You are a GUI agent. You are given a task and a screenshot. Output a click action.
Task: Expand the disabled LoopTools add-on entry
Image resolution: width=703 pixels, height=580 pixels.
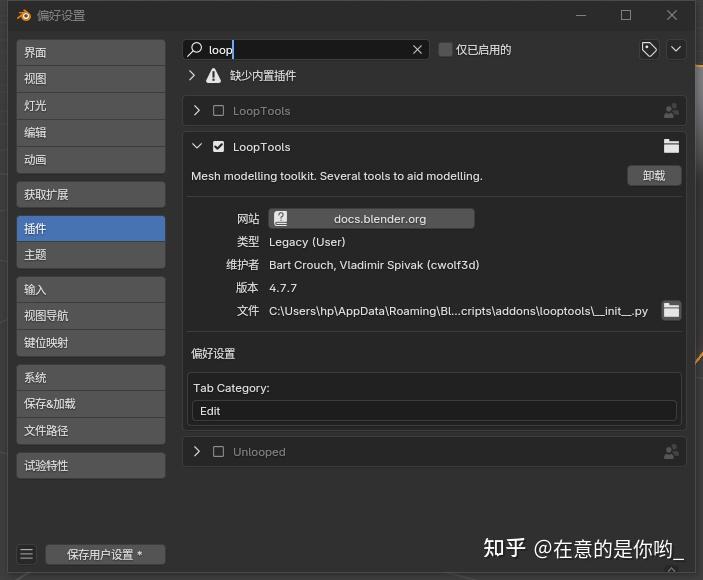196,110
